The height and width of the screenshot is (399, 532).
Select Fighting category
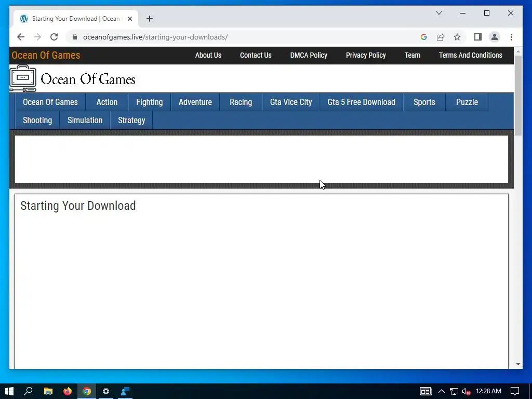[x=149, y=102]
